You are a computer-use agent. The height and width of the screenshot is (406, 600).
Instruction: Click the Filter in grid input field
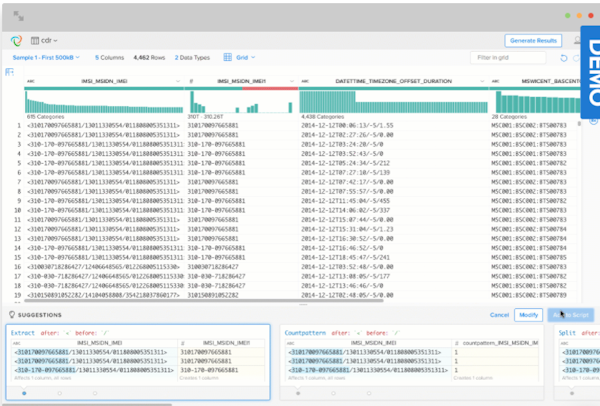coord(510,58)
